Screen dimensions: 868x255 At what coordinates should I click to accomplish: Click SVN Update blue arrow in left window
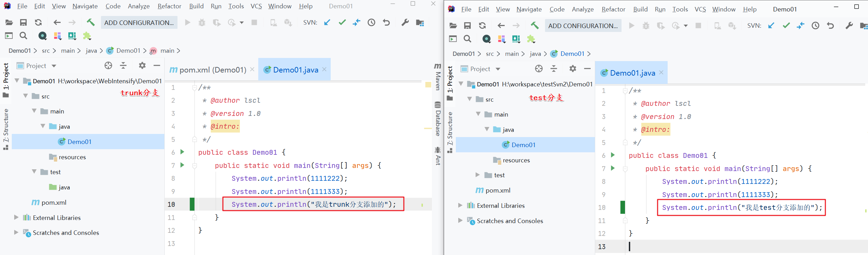pos(327,23)
